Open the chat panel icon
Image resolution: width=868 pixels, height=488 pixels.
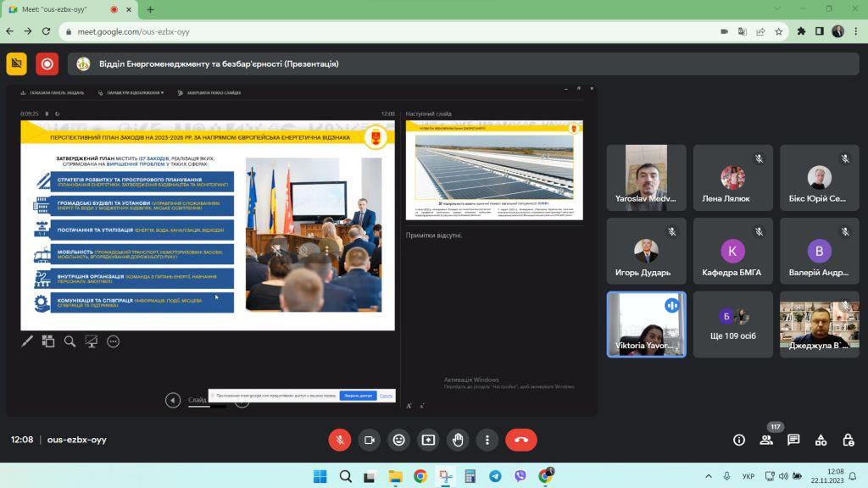point(793,440)
